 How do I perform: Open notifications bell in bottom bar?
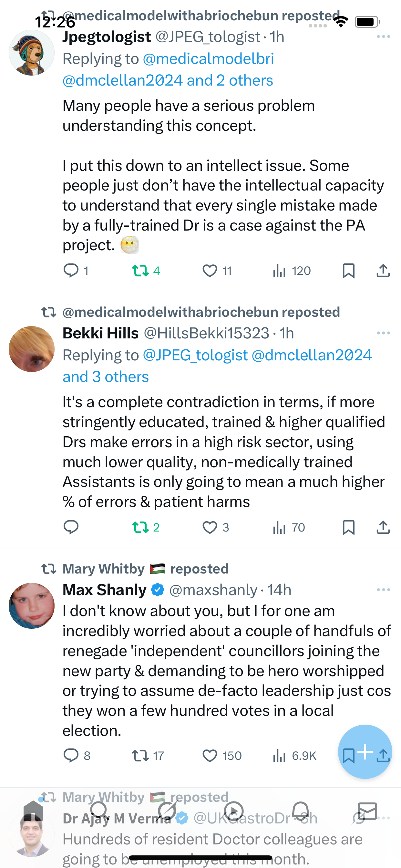click(301, 811)
